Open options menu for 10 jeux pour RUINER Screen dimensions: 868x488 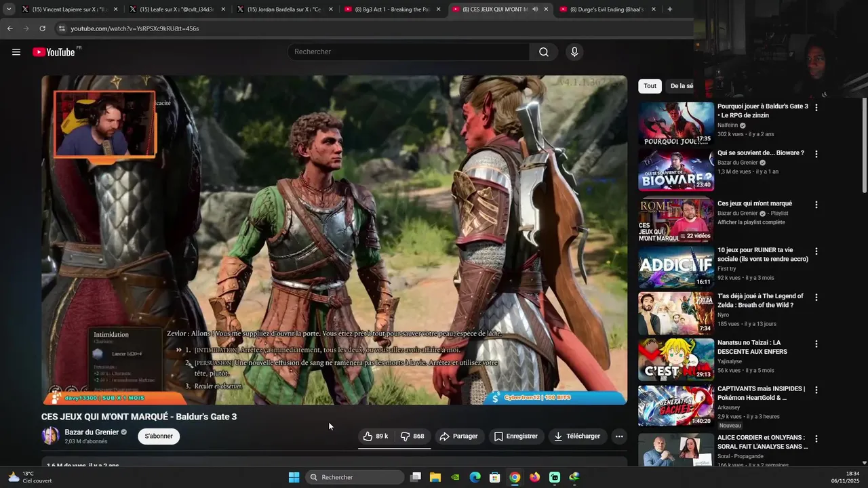coord(816,251)
